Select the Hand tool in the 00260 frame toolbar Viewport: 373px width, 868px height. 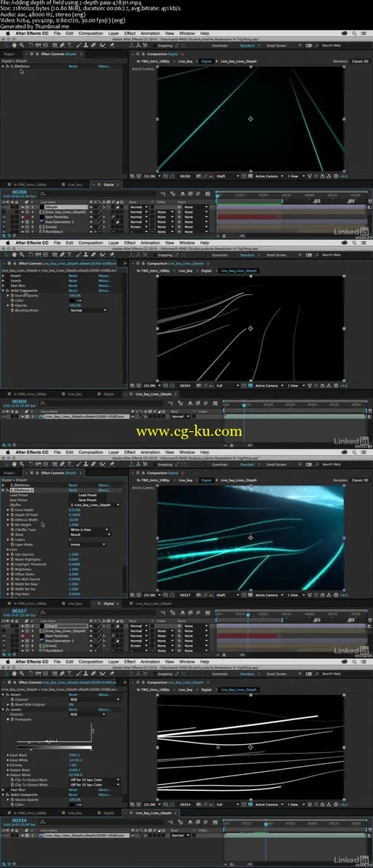[14, 45]
